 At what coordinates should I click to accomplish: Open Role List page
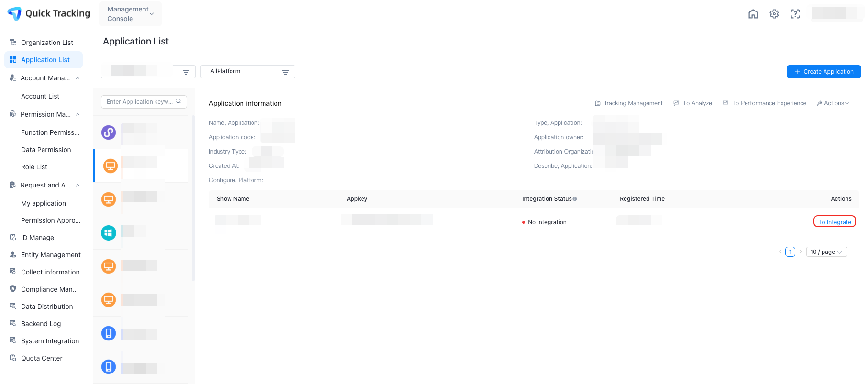coord(34,167)
